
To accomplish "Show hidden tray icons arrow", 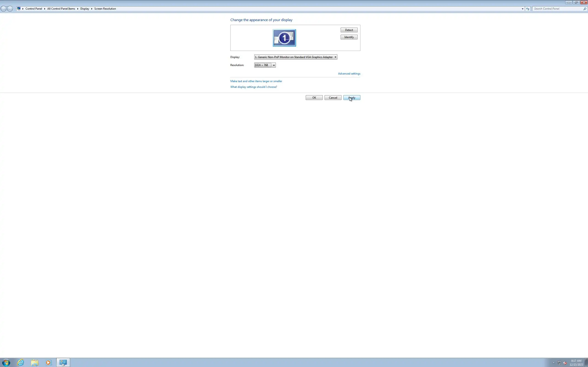I will 554,363.
